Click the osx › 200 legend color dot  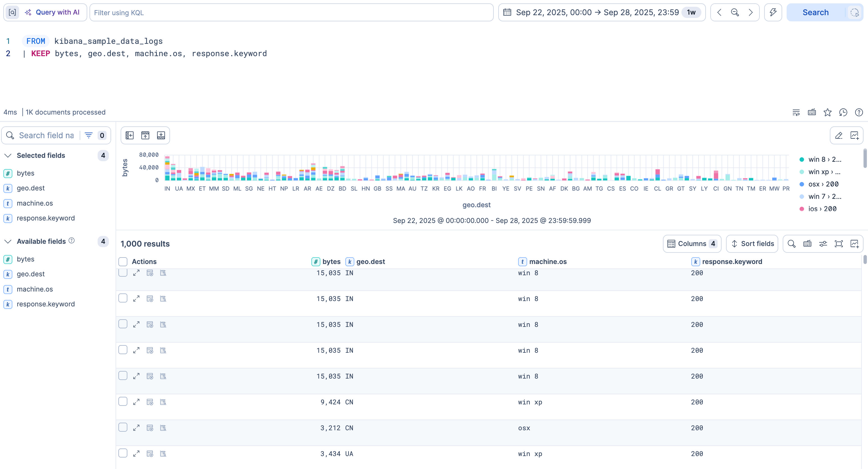tap(802, 184)
